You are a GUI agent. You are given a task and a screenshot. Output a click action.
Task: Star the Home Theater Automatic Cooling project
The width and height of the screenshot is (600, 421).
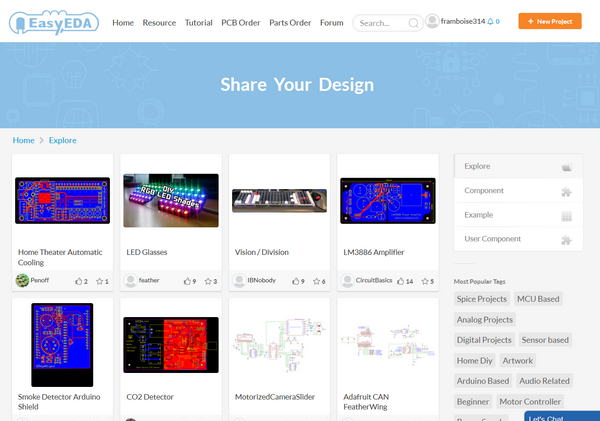[x=99, y=281]
